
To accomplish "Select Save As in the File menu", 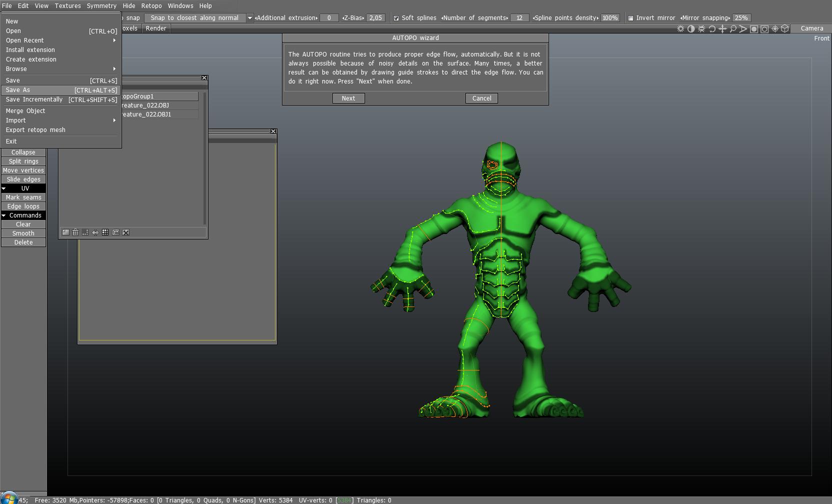I will 60,90.
